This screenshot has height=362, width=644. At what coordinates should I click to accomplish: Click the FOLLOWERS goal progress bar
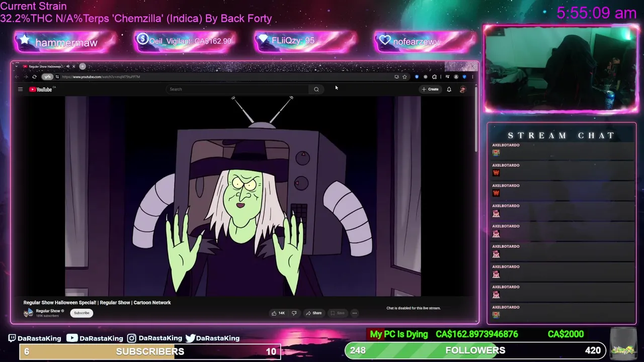[475, 350]
